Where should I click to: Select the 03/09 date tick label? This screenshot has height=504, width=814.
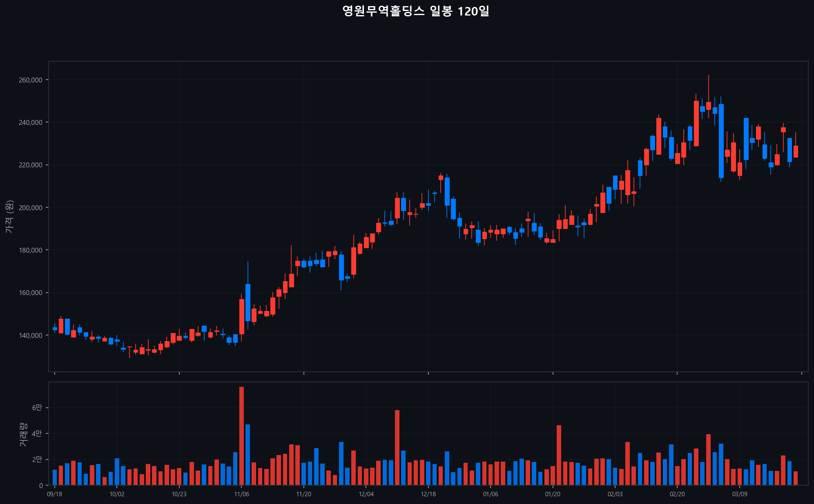click(740, 494)
